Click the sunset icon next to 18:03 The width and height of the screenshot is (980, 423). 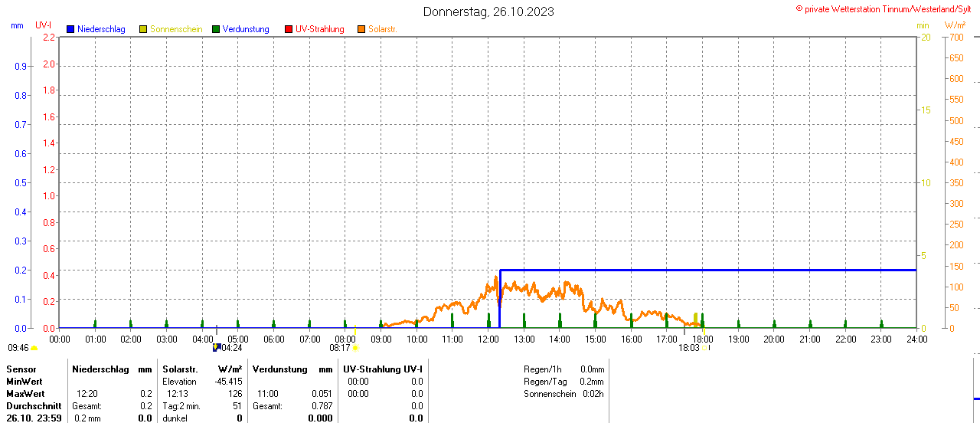point(705,348)
